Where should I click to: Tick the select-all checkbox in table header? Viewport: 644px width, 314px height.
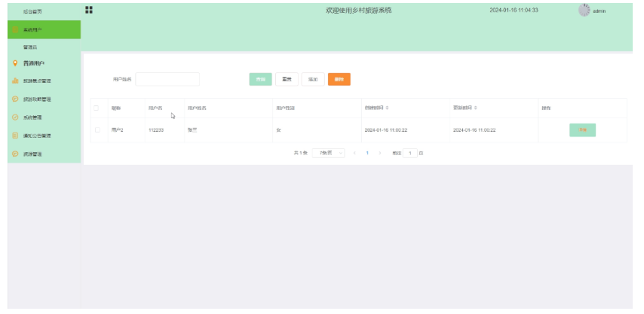pyautogui.click(x=96, y=108)
